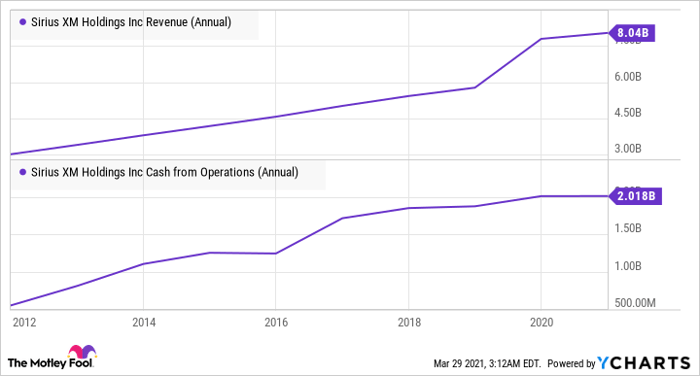Click the 500.00M cash axis label

pyautogui.click(x=635, y=303)
